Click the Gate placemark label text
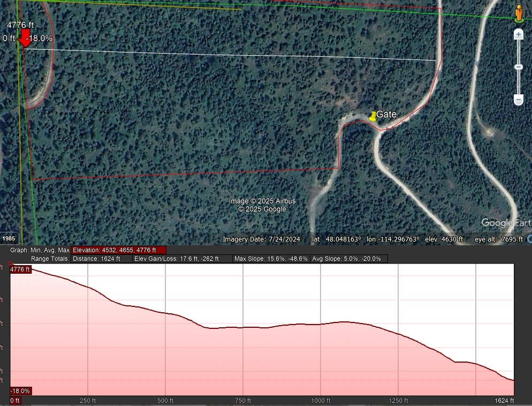Screen dimensions: 532x406 point(386,114)
